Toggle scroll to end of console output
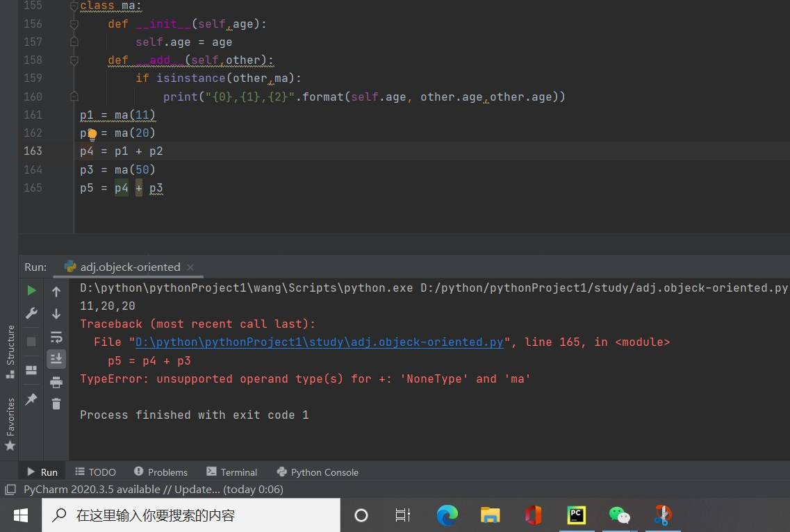Image resolution: width=790 pixels, height=532 pixels. pos(56,358)
